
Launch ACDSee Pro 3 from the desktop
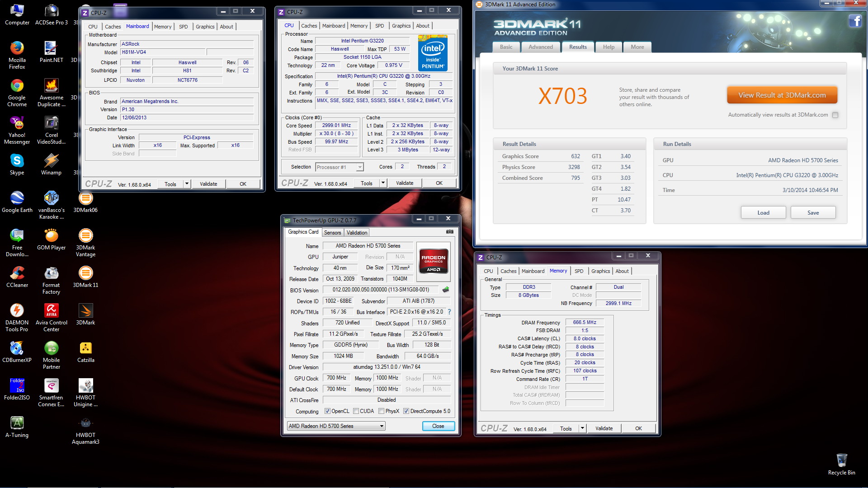click(x=52, y=14)
